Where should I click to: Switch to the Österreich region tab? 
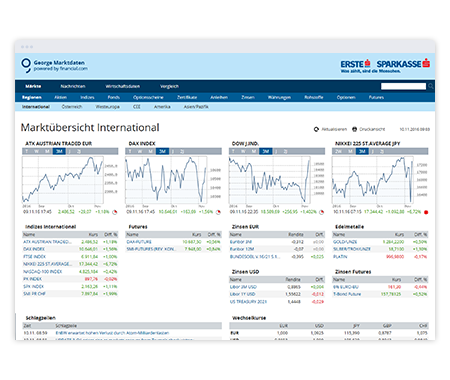72,107
